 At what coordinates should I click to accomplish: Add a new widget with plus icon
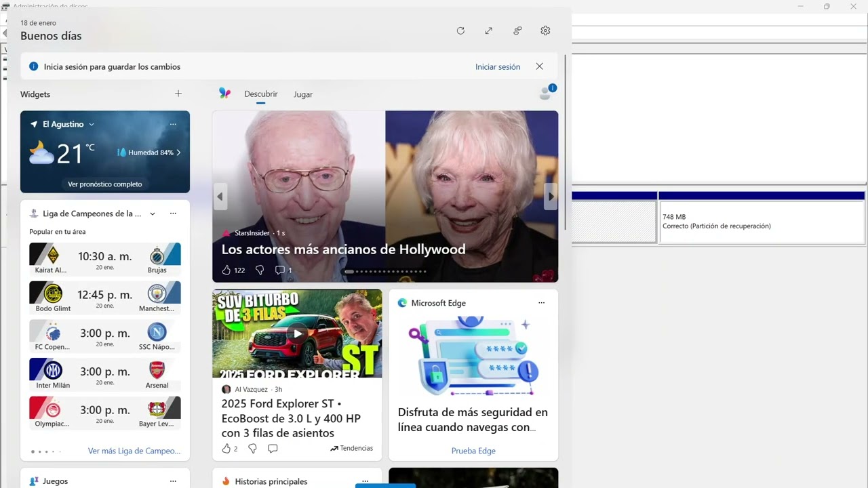(x=178, y=94)
